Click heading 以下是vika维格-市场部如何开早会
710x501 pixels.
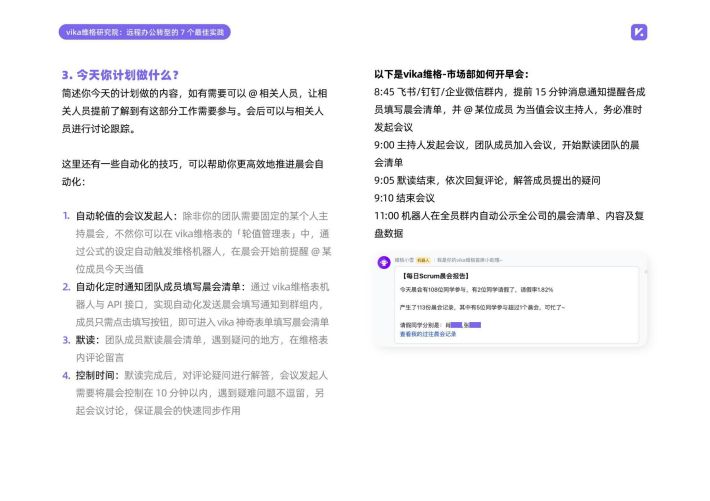click(451, 74)
